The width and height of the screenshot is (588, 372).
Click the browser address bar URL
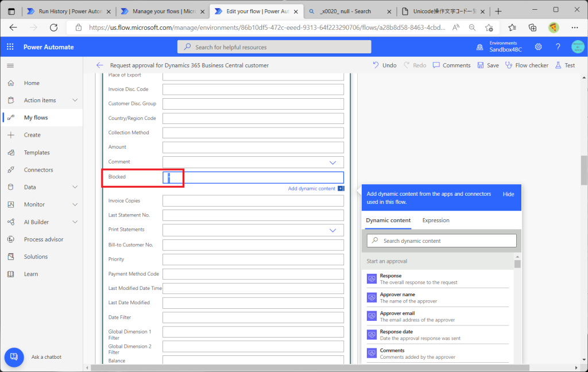click(267, 28)
